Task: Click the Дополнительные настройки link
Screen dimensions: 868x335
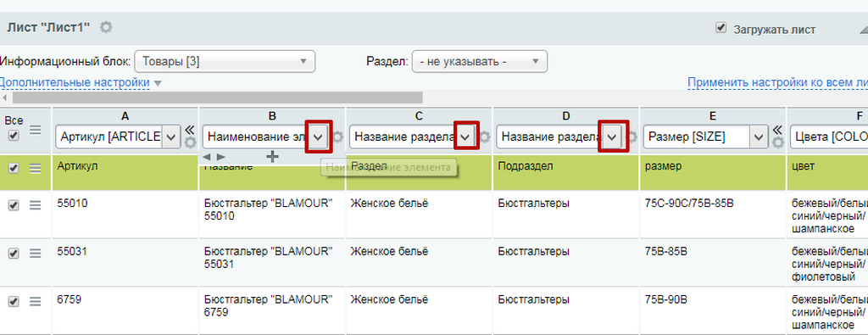Action: click(75, 82)
